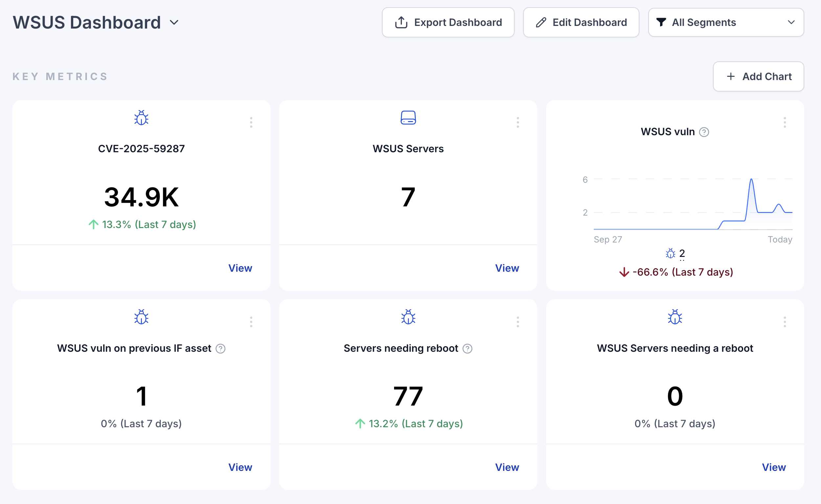Expand the WSUS Dashboard title dropdown

pyautogui.click(x=174, y=22)
